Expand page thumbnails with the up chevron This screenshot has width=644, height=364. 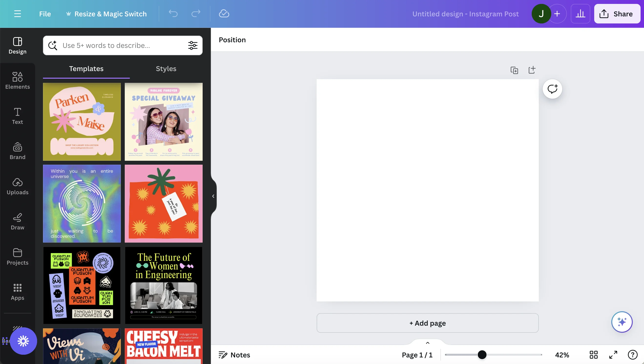(427, 343)
